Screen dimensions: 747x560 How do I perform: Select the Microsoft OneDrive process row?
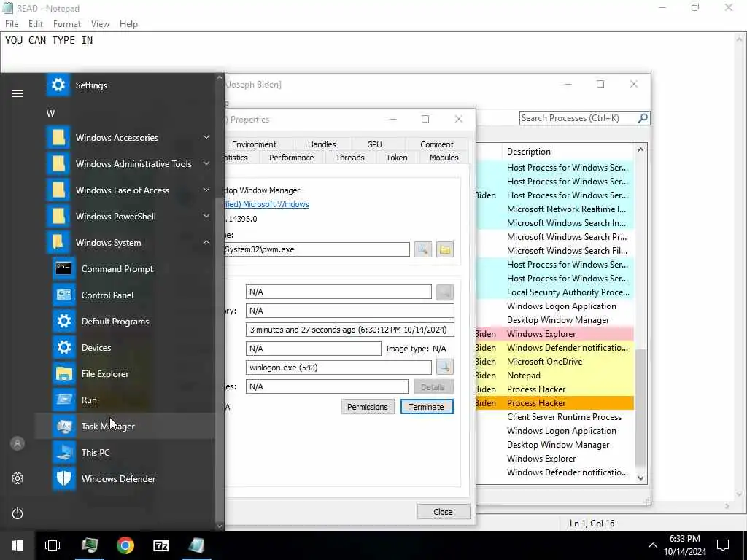(555, 362)
